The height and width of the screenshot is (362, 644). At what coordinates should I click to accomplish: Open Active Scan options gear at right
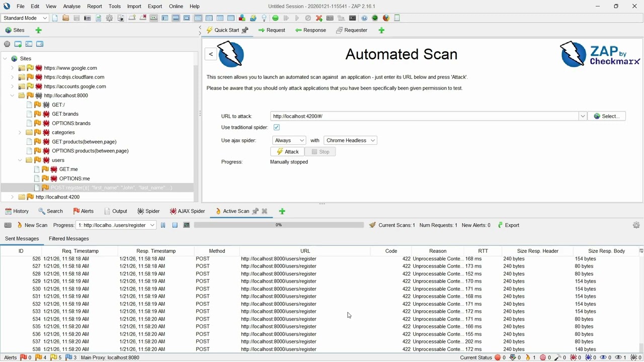click(x=636, y=225)
